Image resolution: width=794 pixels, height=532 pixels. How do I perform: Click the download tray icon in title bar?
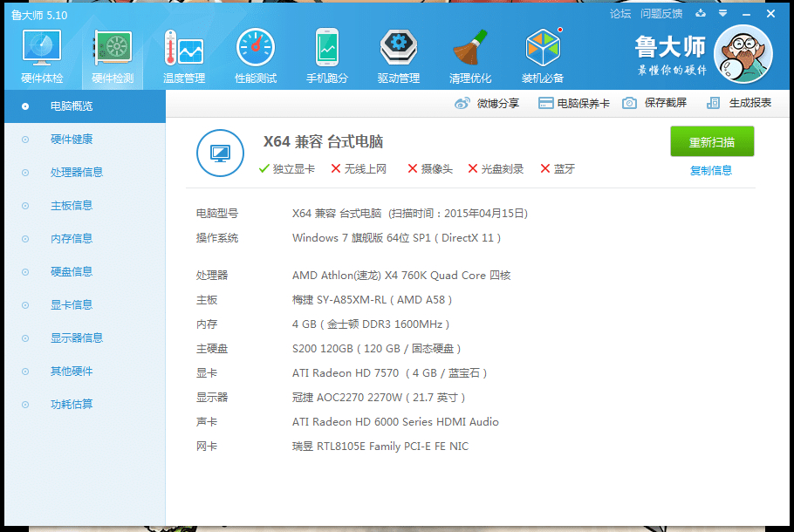[701, 13]
